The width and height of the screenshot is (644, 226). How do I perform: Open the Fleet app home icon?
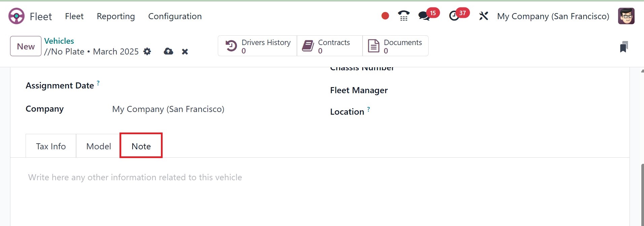pyautogui.click(x=16, y=16)
